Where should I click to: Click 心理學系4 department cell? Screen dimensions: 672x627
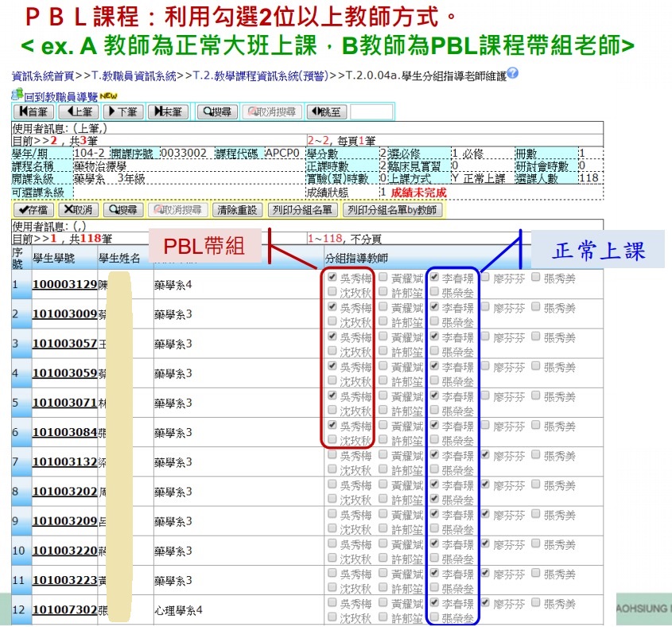click(x=178, y=610)
